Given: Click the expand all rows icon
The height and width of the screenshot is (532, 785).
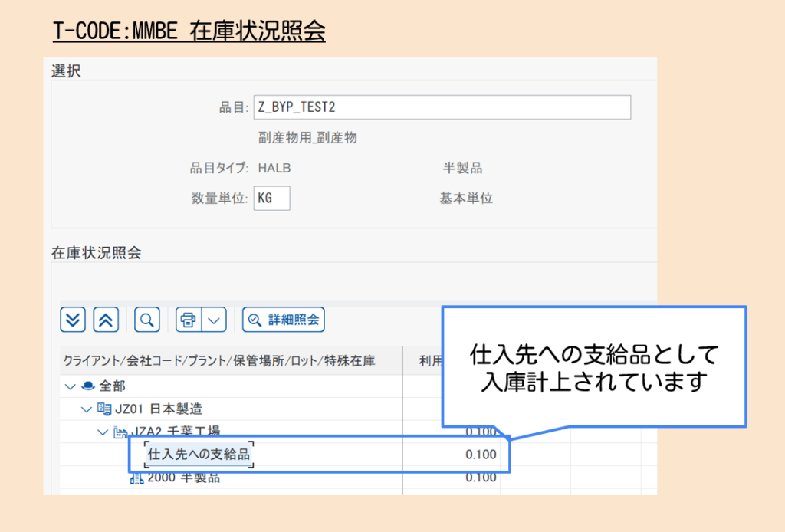Looking at the screenshot, I should click(x=71, y=319).
